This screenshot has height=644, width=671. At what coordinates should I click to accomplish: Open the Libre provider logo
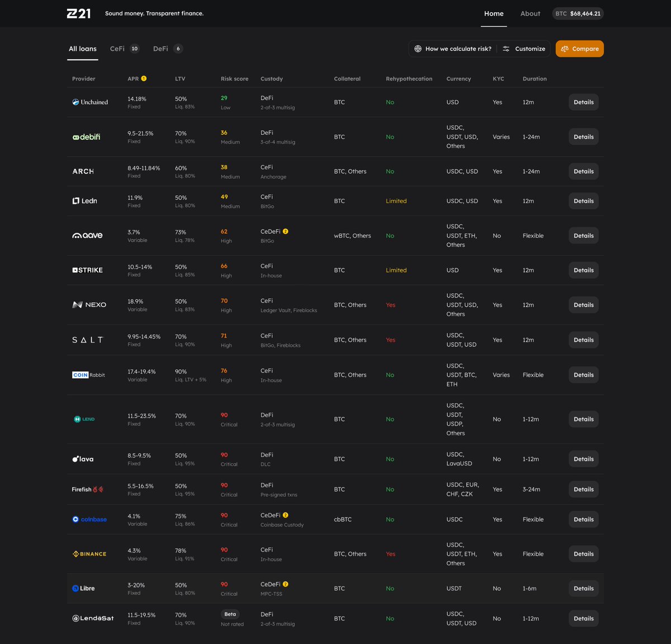[x=83, y=588]
